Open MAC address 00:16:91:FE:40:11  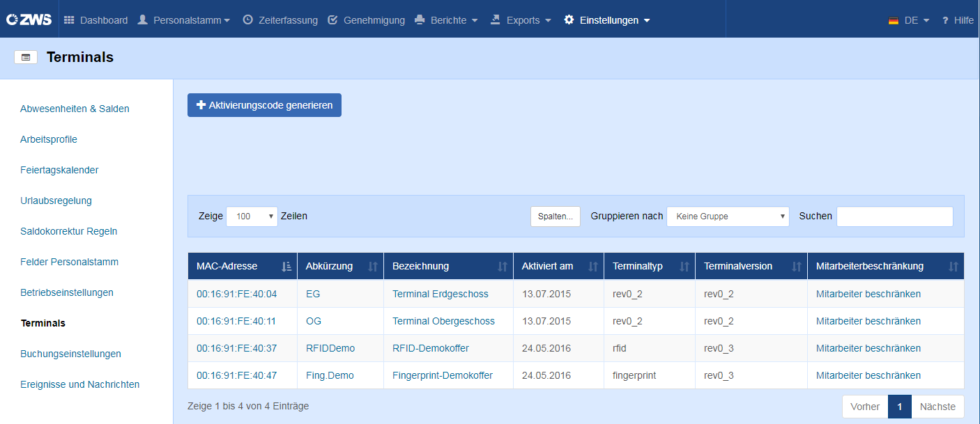[236, 321]
